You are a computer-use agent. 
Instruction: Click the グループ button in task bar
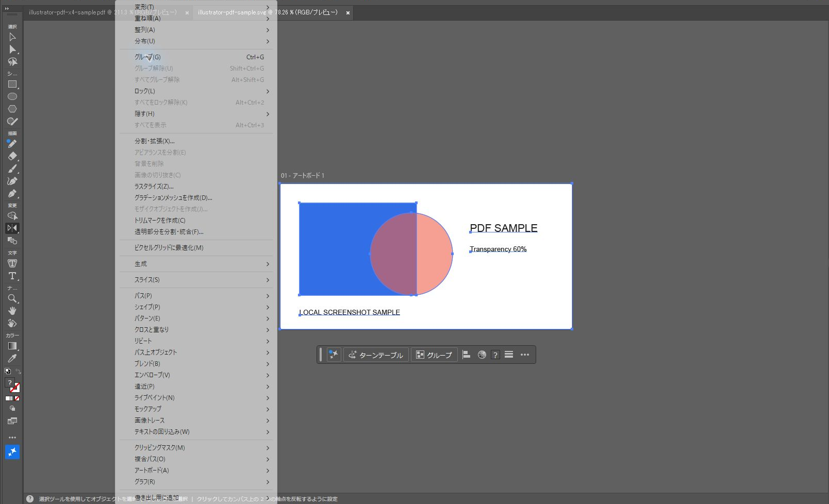(x=434, y=355)
